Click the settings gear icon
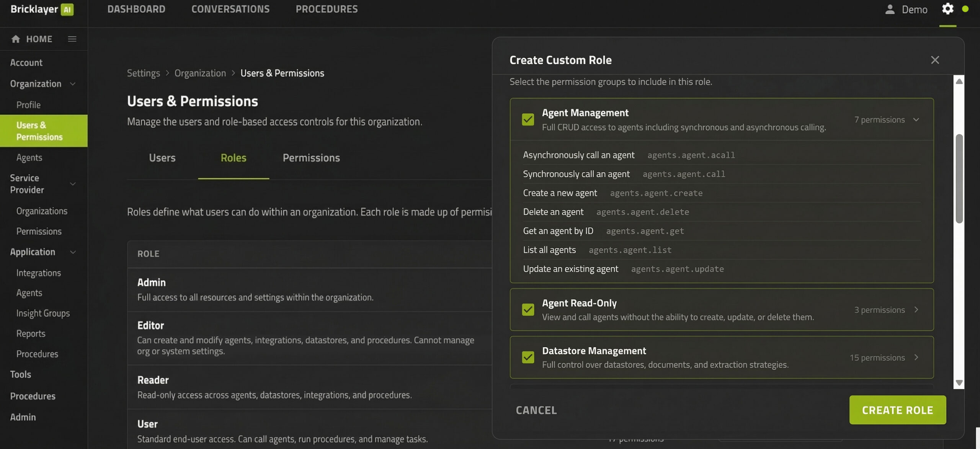The width and height of the screenshot is (980, 449). tap(947, 9)
